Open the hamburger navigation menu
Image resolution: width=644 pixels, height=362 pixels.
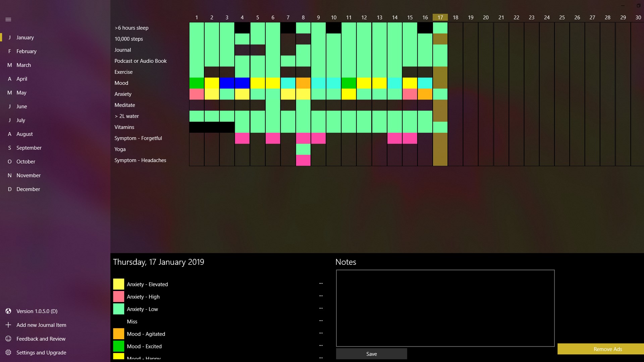pos(8,19)
